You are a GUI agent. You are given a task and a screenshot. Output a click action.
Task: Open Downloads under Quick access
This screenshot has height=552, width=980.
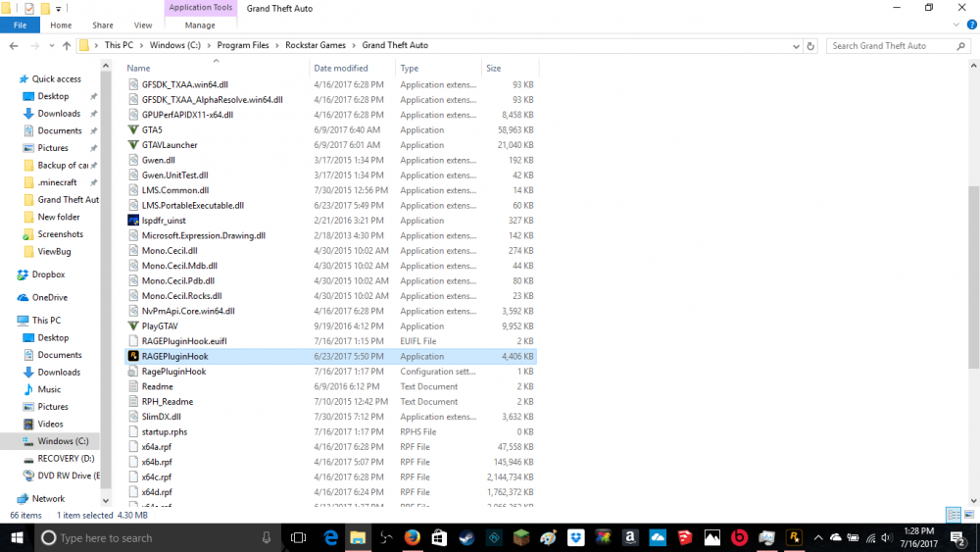pos(59,113)
